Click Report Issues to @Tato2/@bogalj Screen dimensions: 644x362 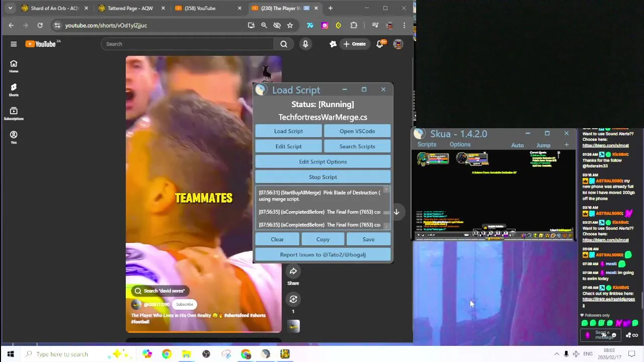323,255
